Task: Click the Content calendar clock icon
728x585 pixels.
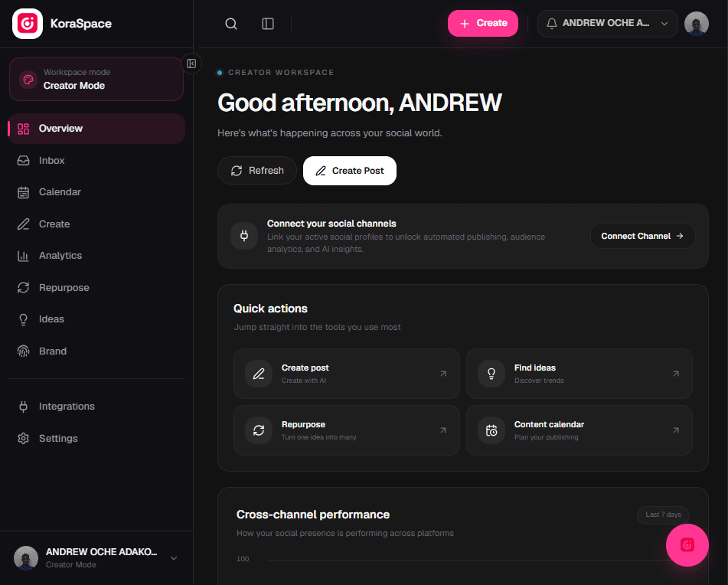Action: [x=491, y=430]
